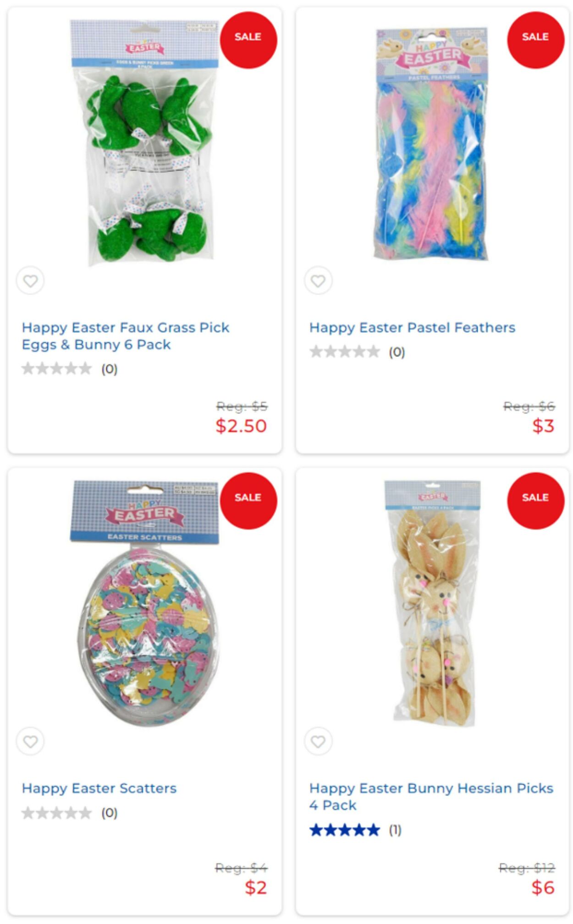This screenshot has height=924, width=573.
Task: Open Happy Easter Pastel Feathers title link
Action: 412,328
